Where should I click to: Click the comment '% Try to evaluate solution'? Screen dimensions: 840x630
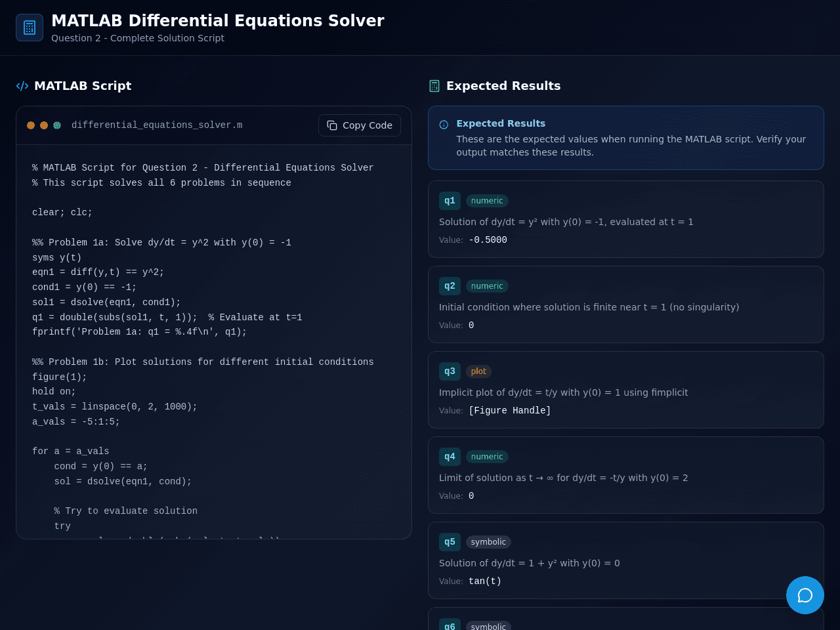(x=126, y=511)
